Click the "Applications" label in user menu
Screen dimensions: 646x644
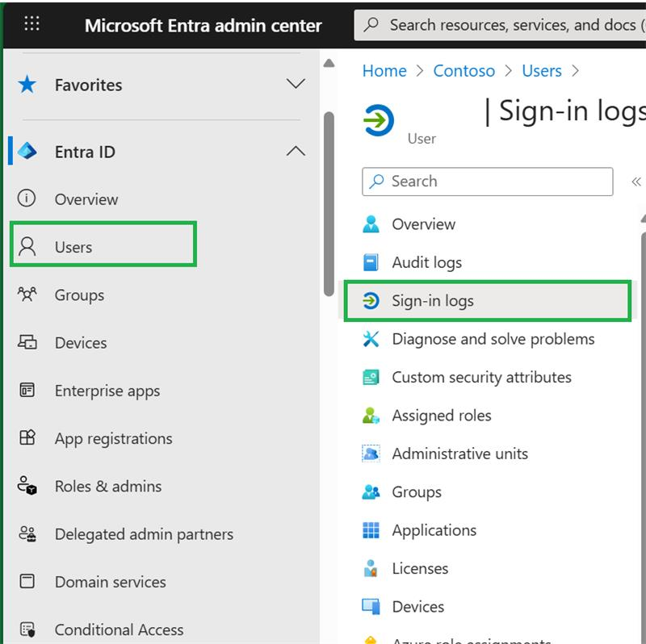(x=434, y=530)
